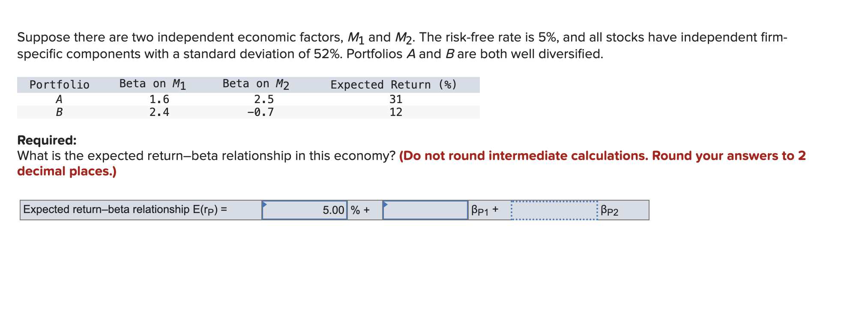868x314 pixels.
Task: Click the βP2 label at row end
Action: [610, 210]
